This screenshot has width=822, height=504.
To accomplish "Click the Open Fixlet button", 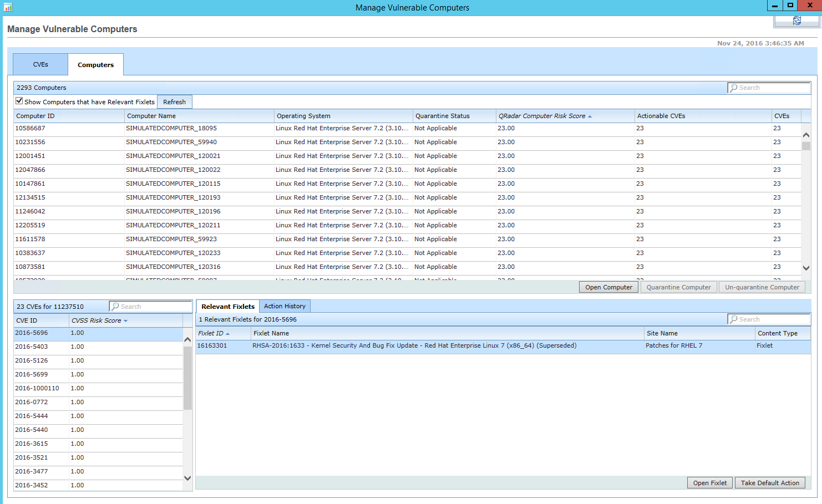I will click(710, 483).
